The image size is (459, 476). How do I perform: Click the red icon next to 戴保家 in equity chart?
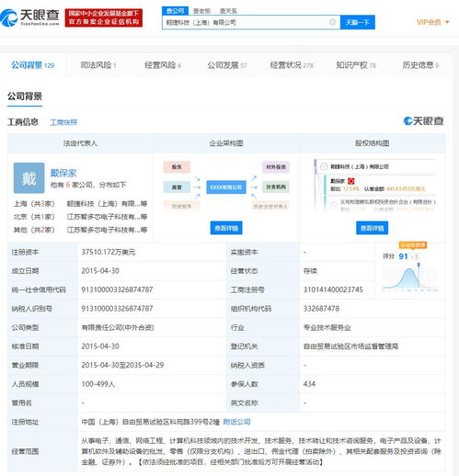coord(350,181)
